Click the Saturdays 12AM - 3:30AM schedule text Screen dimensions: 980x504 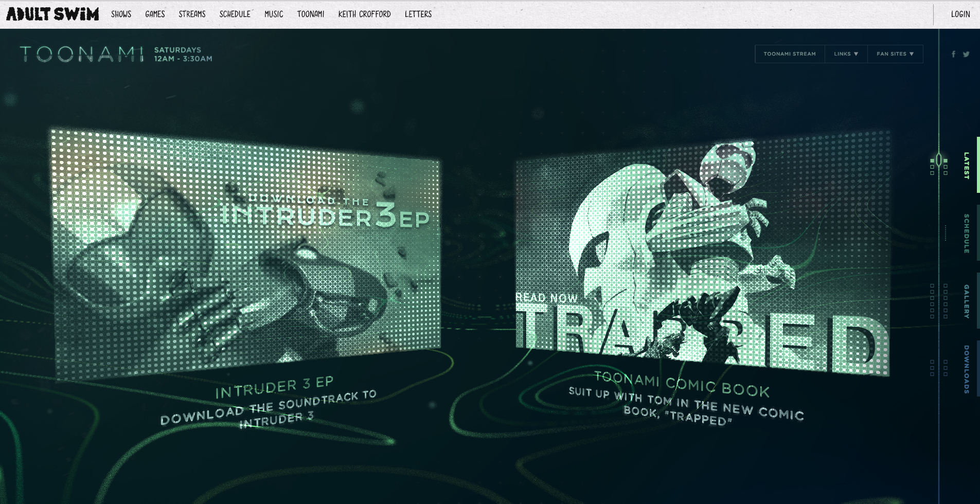click(183, 54)
